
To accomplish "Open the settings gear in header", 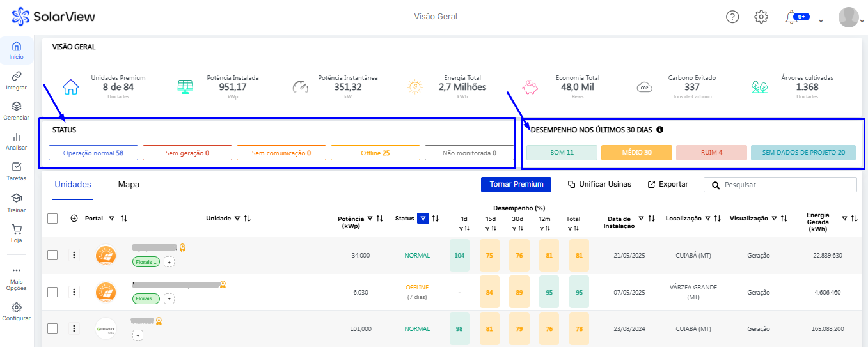I will point(761,17).
